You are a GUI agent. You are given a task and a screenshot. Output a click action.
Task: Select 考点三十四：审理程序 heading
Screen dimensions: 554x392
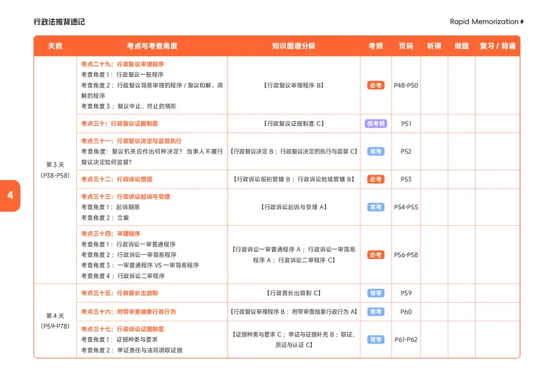(111, 233)
